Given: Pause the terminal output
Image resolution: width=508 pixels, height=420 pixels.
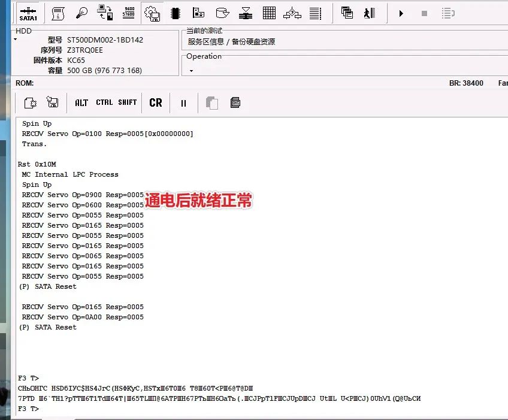Looking at the screenshot, I should (183, 103).
